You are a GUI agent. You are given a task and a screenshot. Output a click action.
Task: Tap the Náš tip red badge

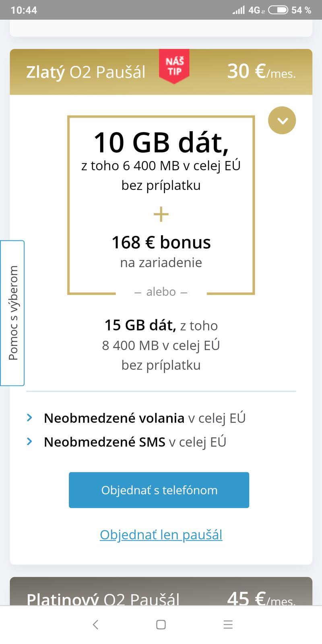174,67
